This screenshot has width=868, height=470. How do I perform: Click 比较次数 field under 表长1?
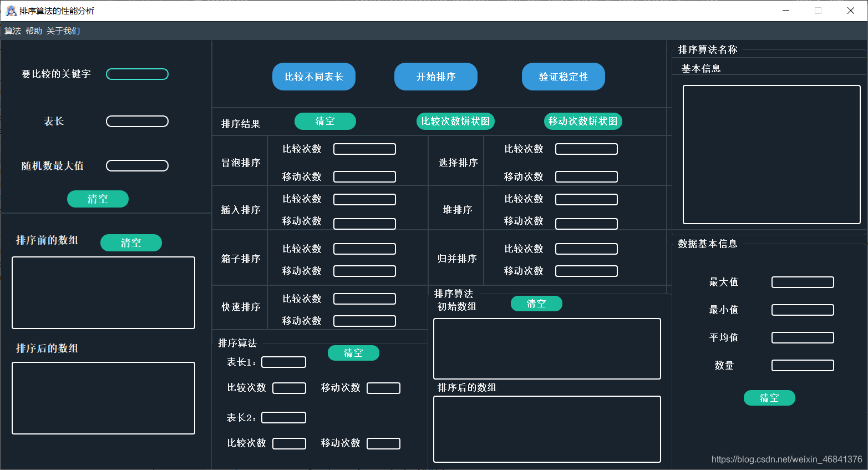290,388
